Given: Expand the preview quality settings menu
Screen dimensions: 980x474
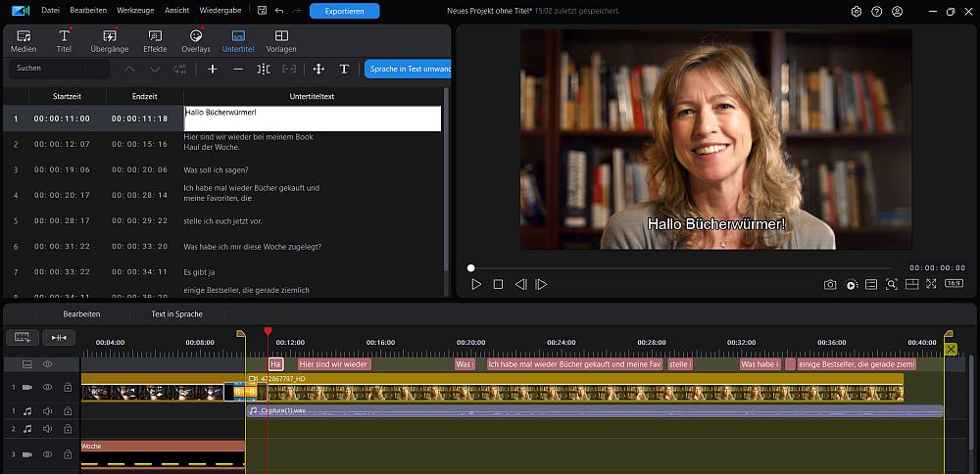Looking at the screenshot, I should tap(852, 285).
